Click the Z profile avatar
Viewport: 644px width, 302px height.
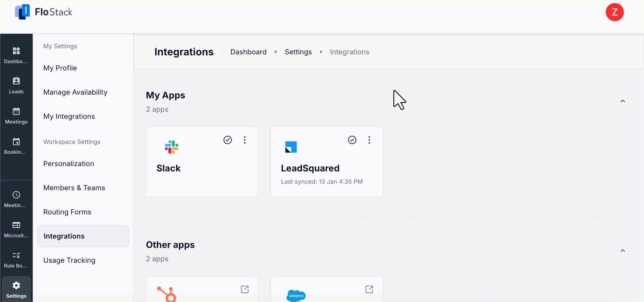tap(615, 12)
